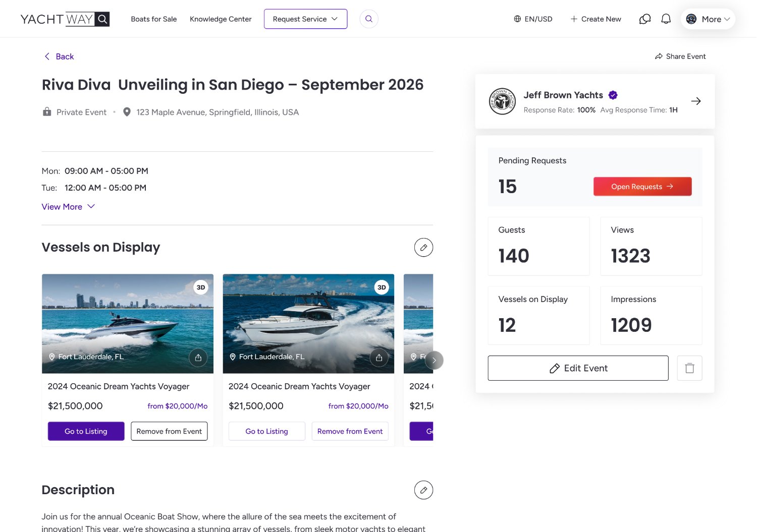Screen dimensions: 757x532
Task: Click the Guests stat card
Action: (x=539, y=246)
